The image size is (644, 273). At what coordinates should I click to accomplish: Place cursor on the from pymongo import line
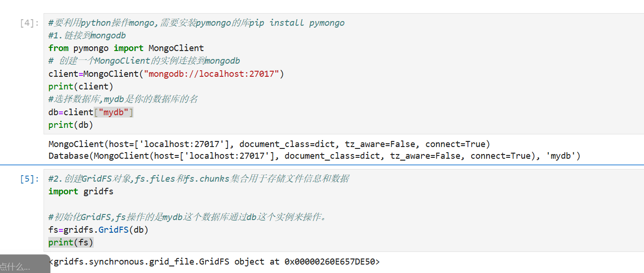point(126,48)
